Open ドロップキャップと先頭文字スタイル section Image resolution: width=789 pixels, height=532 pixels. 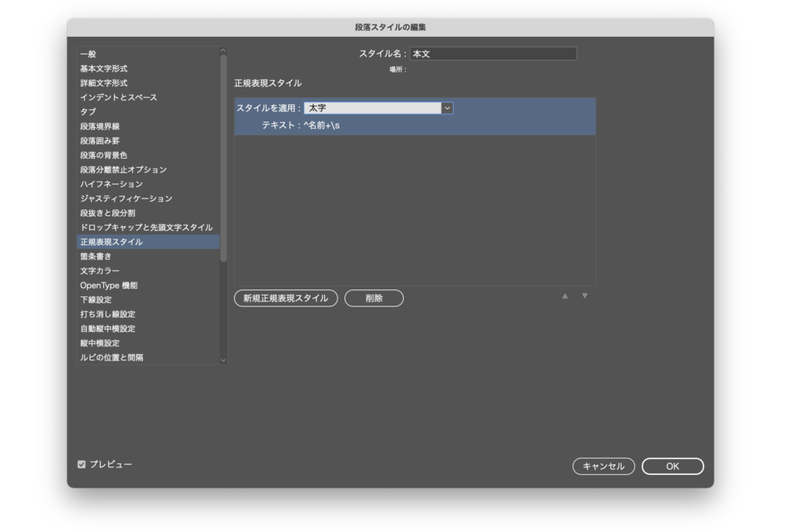tap(146, 227)
